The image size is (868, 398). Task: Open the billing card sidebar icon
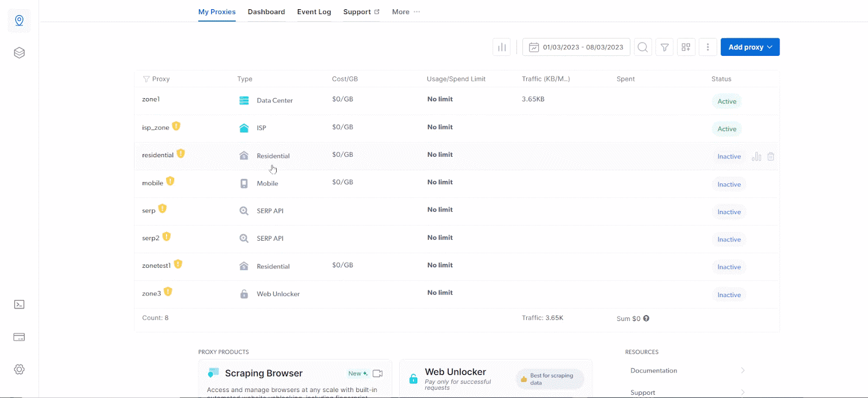point(20,337)
